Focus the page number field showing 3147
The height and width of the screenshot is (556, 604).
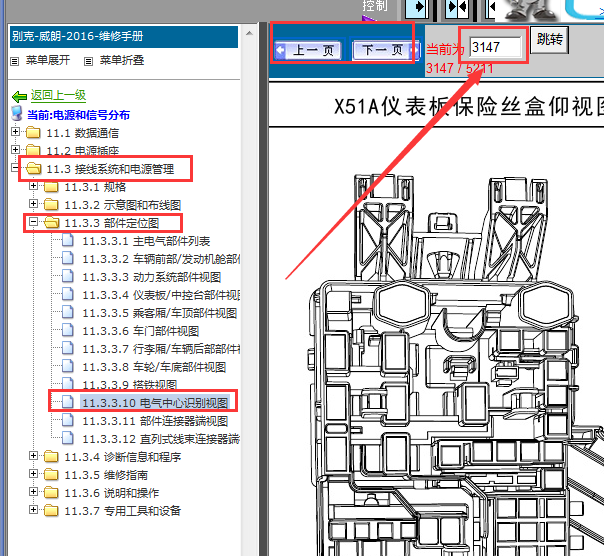[x=496, y=47]
